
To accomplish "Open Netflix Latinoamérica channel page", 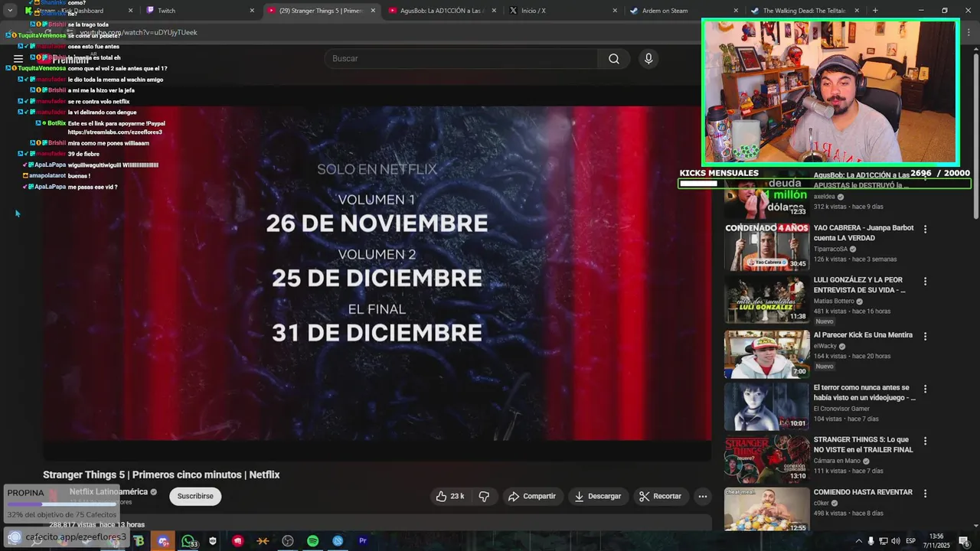I will pos(109,492).
